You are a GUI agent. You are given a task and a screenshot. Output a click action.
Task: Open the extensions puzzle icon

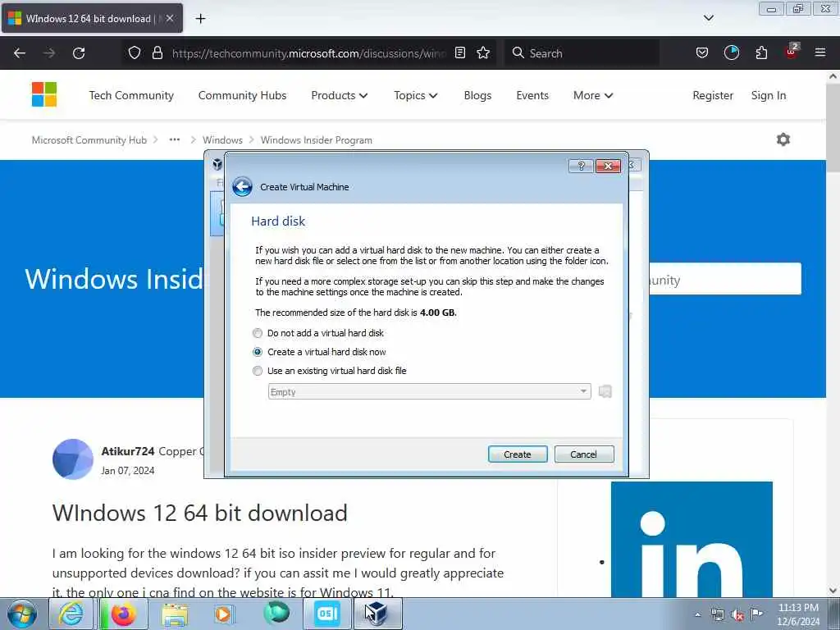pos(761,53)
